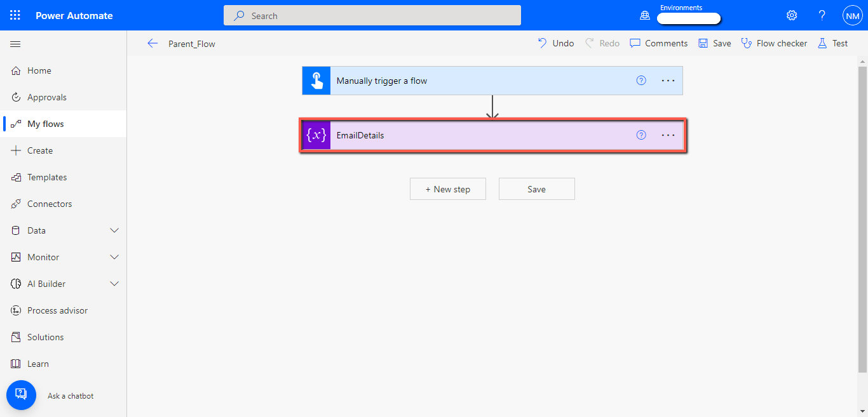Click the Power Automate header title

point(74,15)
